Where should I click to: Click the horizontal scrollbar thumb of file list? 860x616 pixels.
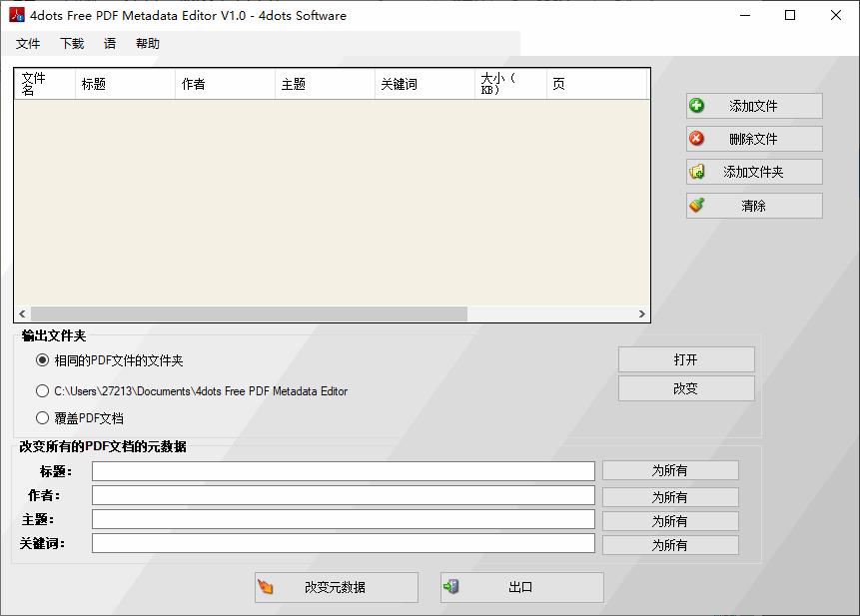pyautogui.click(x=249, y=313)
